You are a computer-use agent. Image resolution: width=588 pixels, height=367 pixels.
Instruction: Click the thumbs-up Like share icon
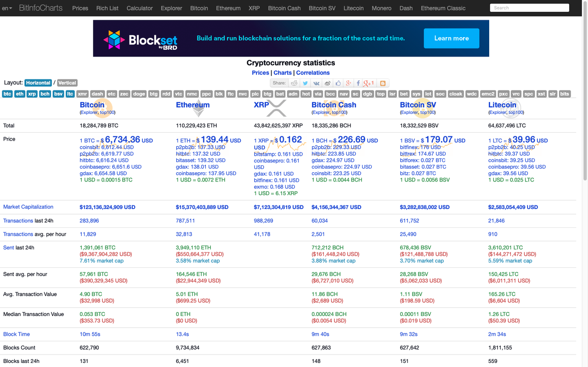[337, 83]
